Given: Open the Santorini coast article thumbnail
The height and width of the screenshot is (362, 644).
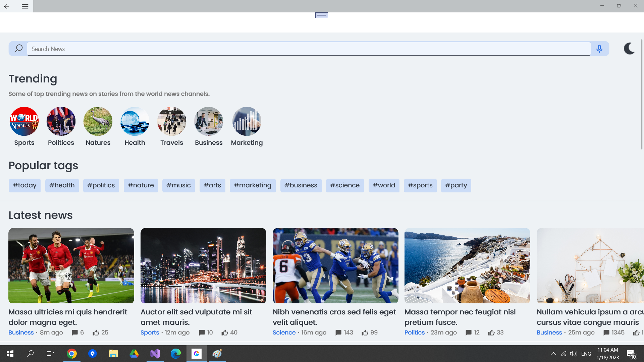Looking at the screenshot, I should click(467, 265).
